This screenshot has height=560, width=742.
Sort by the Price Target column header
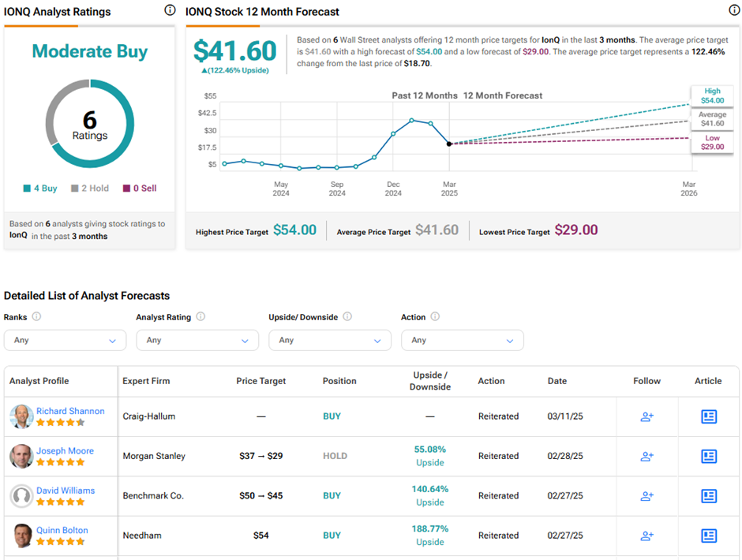pyautogui.click(x=261, y=381)
